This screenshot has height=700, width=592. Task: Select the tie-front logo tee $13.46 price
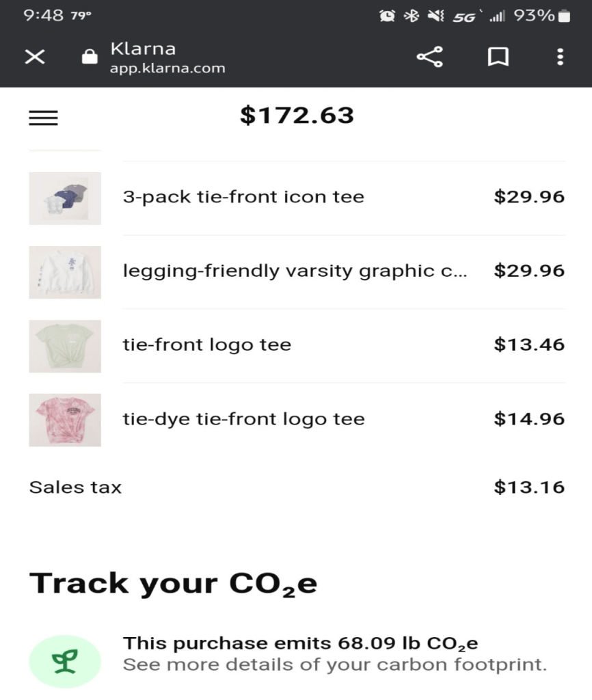[529, 345]
